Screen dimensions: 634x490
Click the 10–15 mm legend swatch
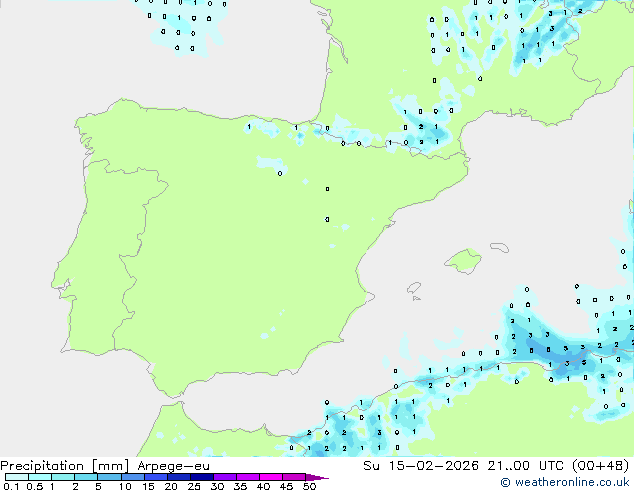point(133,477)
